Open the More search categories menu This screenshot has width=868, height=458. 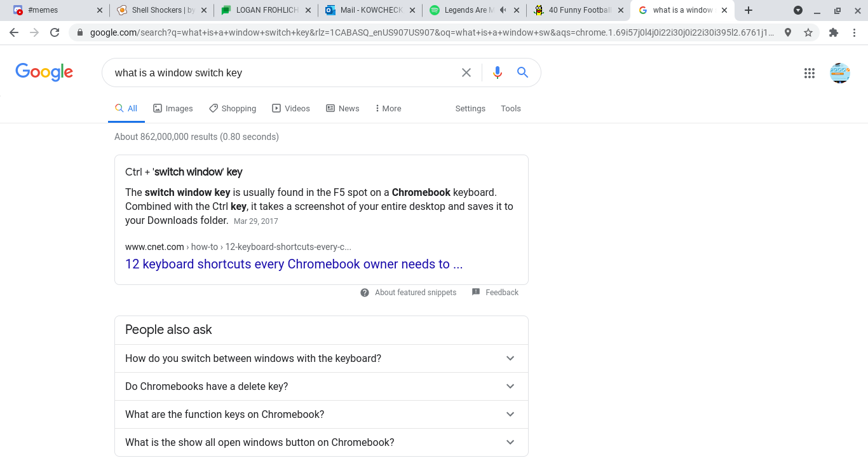tap(388, 109)
